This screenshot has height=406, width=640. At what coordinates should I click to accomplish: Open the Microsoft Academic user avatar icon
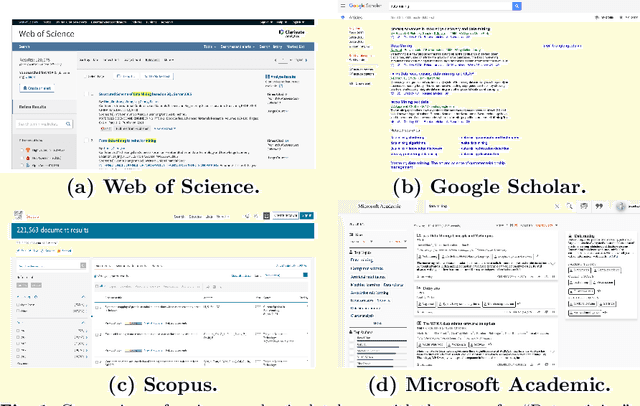click(622, 206)
